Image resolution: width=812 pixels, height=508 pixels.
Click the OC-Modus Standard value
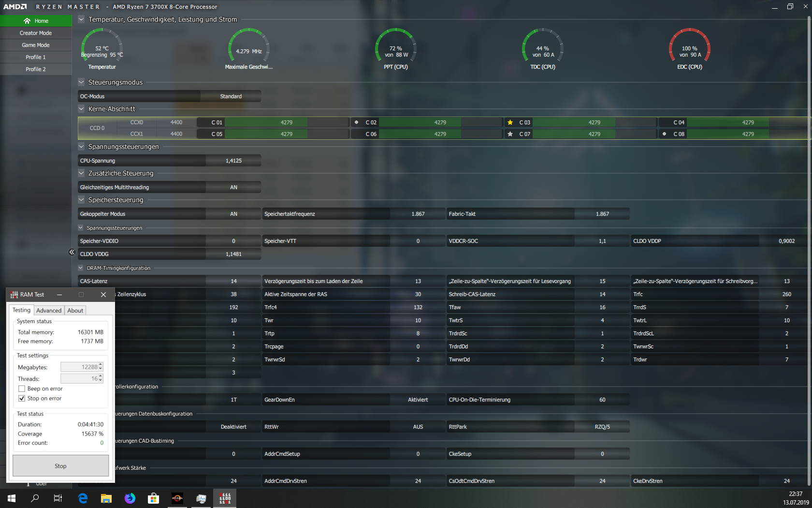tap(231, 96)
